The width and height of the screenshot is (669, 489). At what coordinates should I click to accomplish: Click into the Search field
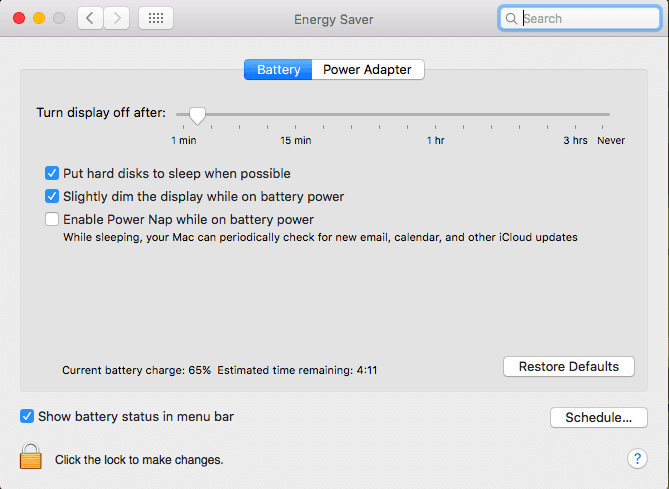580,18
